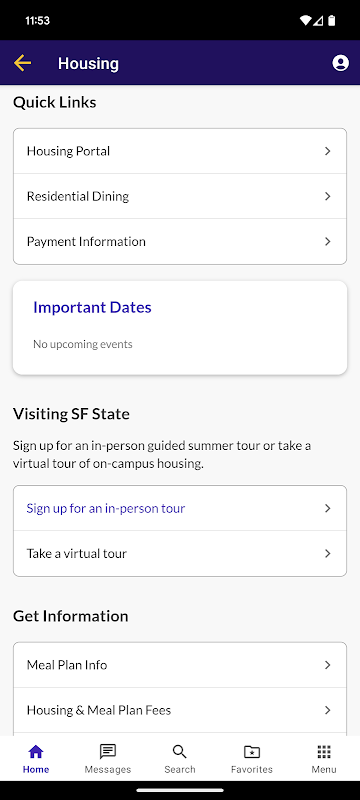Image resolution: width=360 pixels, height=800 pixels.
Task: Open the user profile icon
Action: (x=341, y=63)
